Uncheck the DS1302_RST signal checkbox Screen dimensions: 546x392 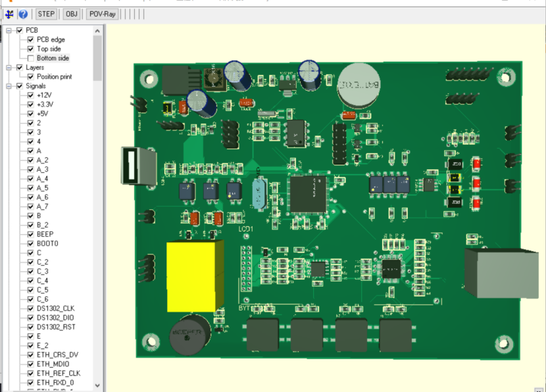coord(31,327)
